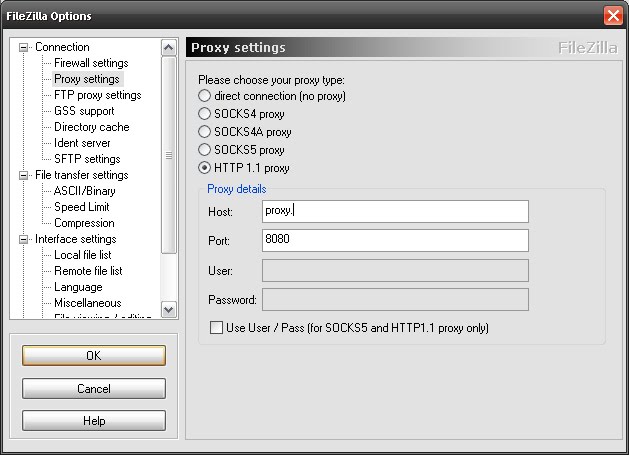Click the disabled User field
This screenshot has height=455, width=629.
[395, 270]
